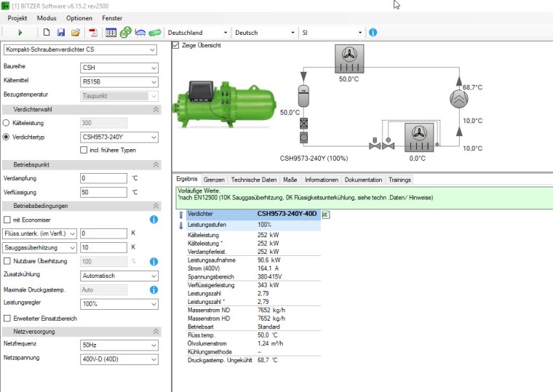
Task: Click the green calculate play button
Action: [x=20, y=33]
